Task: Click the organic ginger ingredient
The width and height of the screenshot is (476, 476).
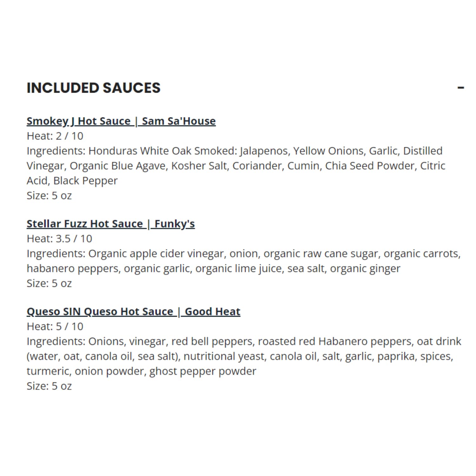Action: click(x=365, y=268)
